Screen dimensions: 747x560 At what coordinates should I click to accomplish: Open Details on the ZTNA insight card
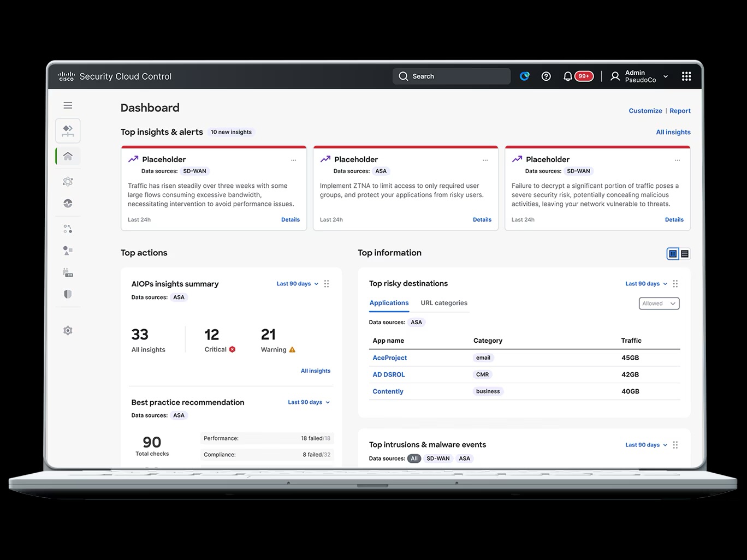(x=482, y=219)
